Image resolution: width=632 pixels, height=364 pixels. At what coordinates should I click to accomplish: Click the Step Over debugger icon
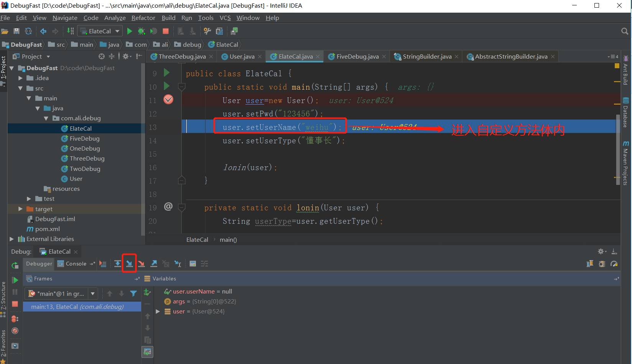point(118,264)
